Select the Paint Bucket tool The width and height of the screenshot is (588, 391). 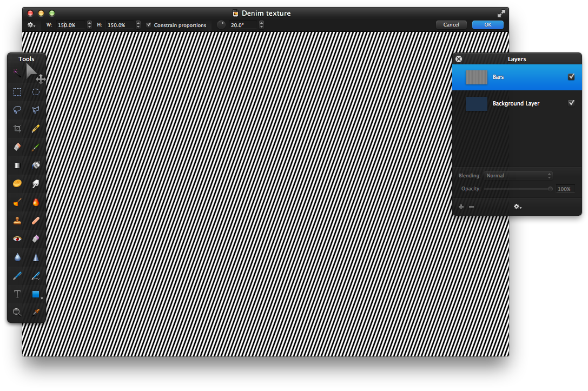click(x=36, y=165)
